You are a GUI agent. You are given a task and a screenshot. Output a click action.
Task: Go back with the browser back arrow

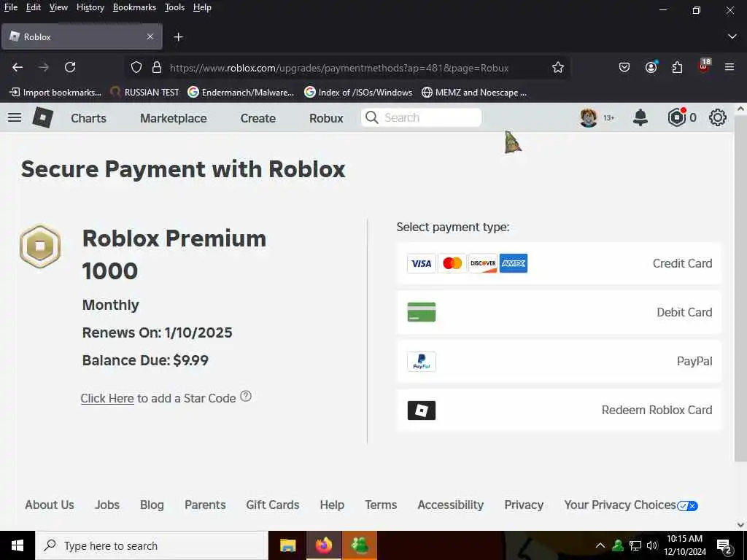coord(18,68)
